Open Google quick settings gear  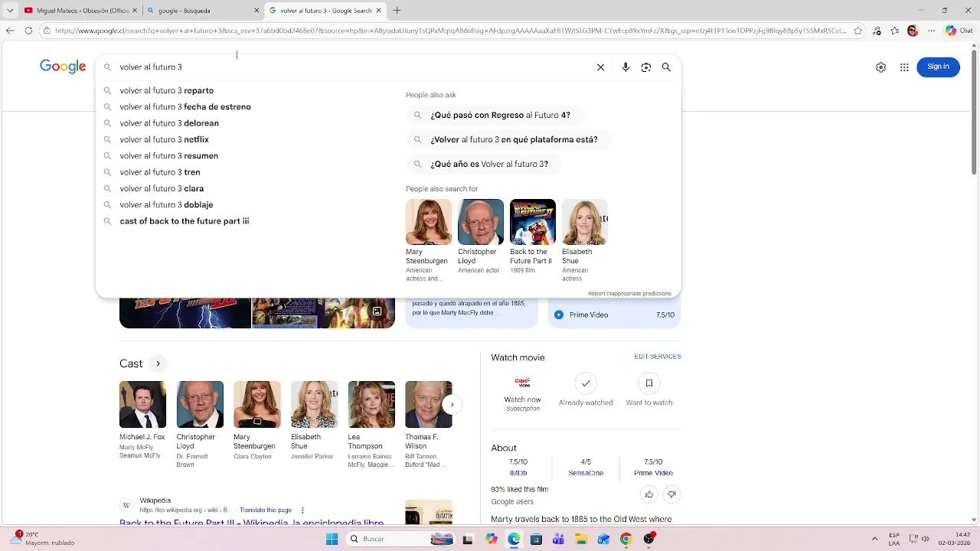(x=880, y=67)
